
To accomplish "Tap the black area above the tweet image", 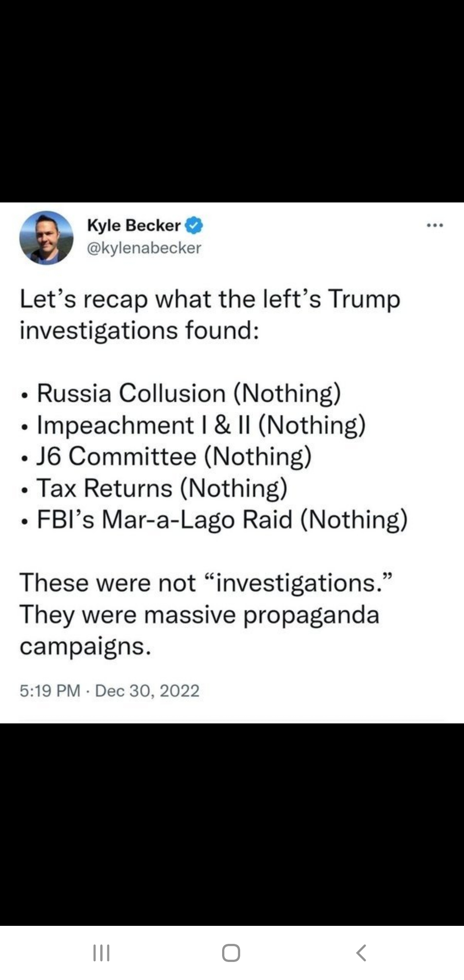I will pos(232,101).
